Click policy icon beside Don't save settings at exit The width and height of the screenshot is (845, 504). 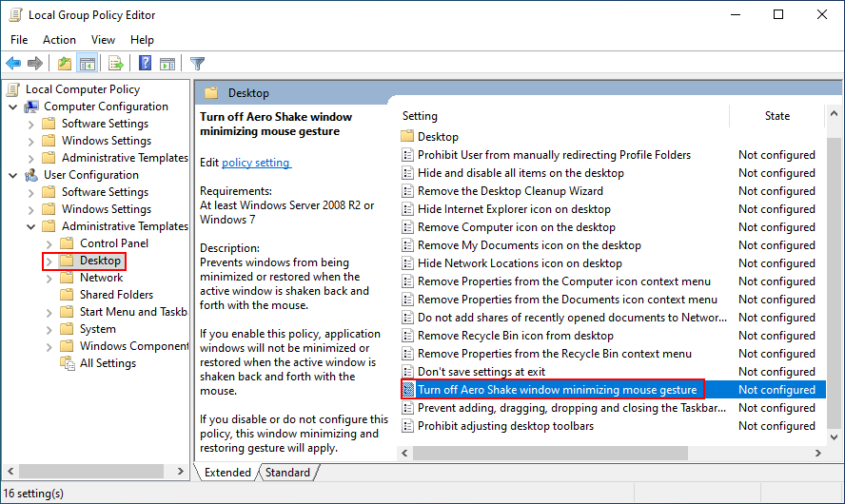408,372
